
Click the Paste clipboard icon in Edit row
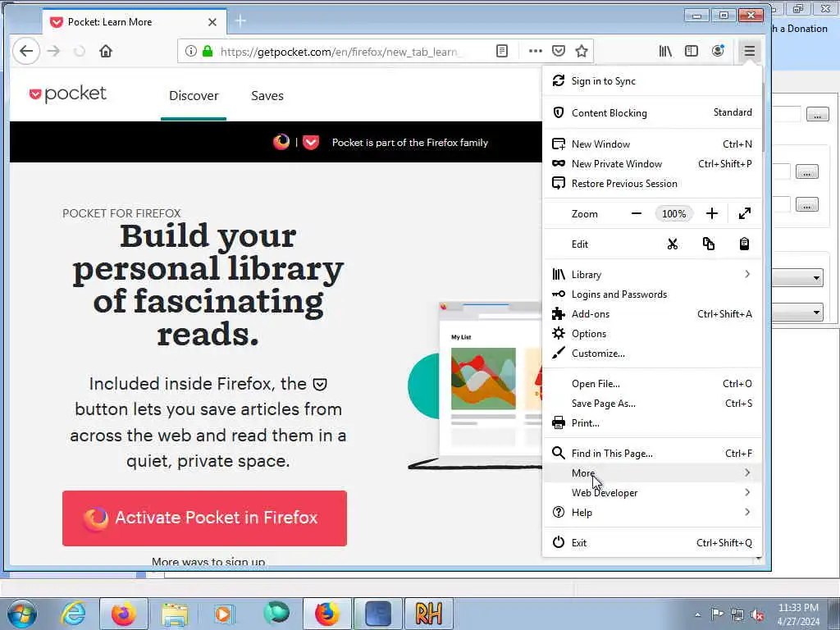tap(744, 244)
